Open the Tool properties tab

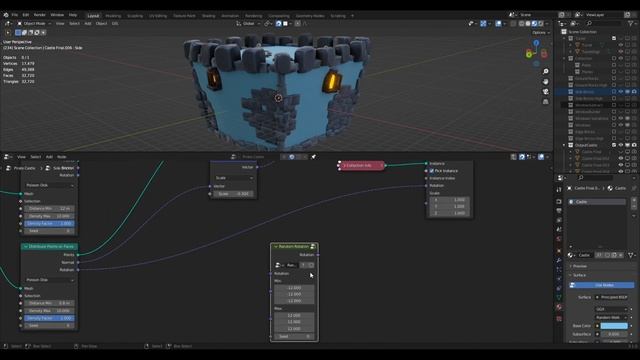point(559,190)
